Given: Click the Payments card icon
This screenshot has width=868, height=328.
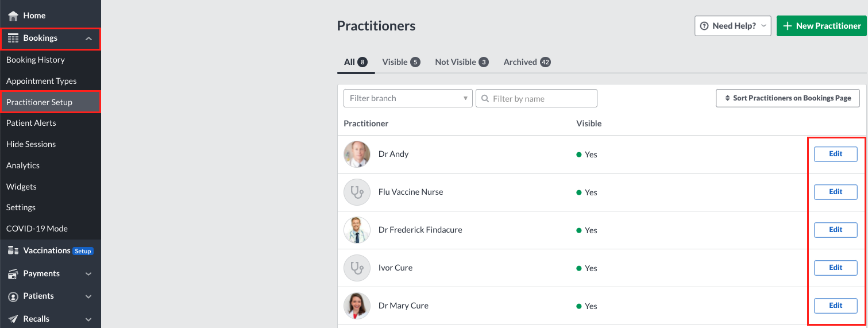Looking at the screenshot, I should tap(13, 273).
